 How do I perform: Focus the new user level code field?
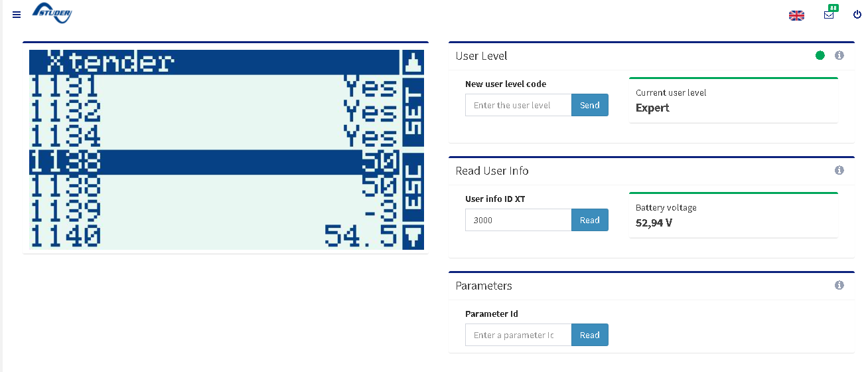click(518, 105)
